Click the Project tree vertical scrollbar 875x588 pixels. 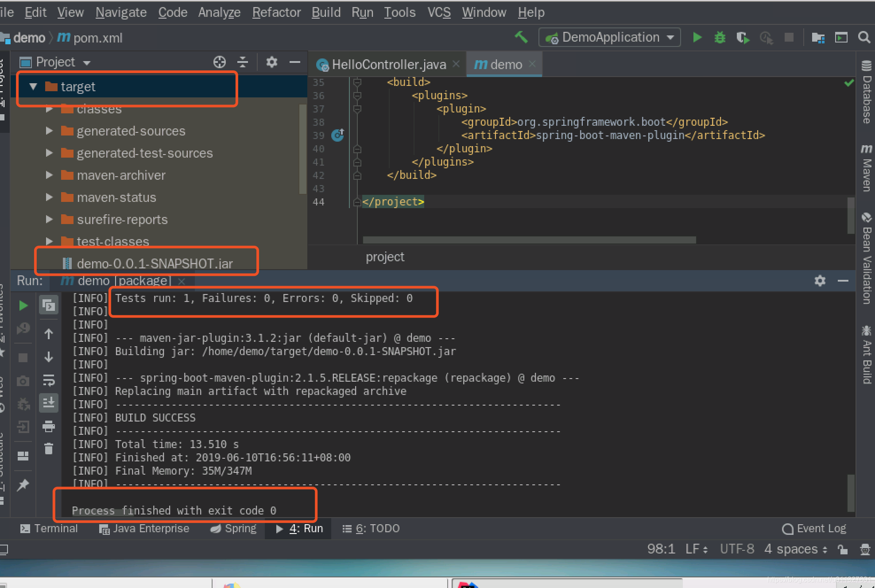[x=303, y=149]
